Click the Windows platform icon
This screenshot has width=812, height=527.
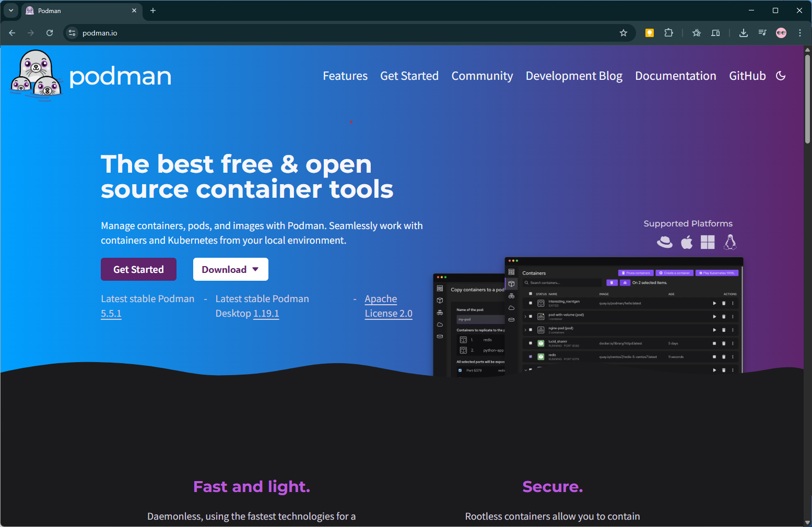pos(708,242)
